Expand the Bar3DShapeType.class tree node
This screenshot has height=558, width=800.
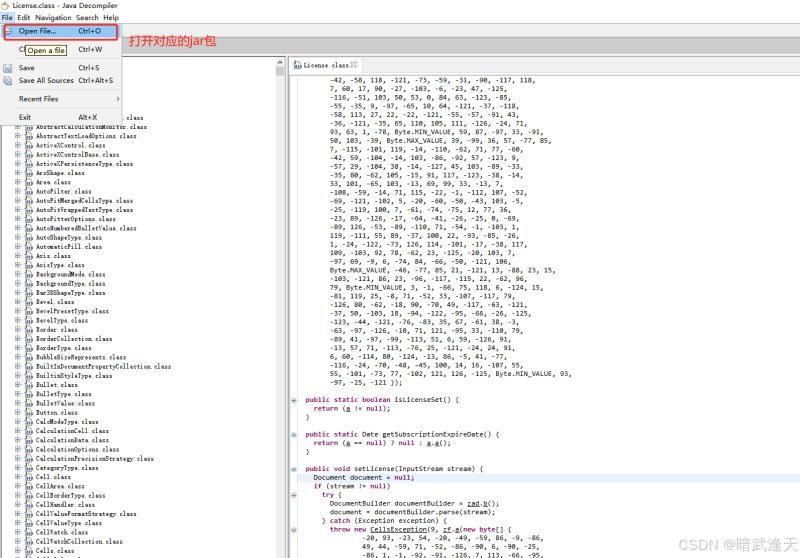(18, 292)
